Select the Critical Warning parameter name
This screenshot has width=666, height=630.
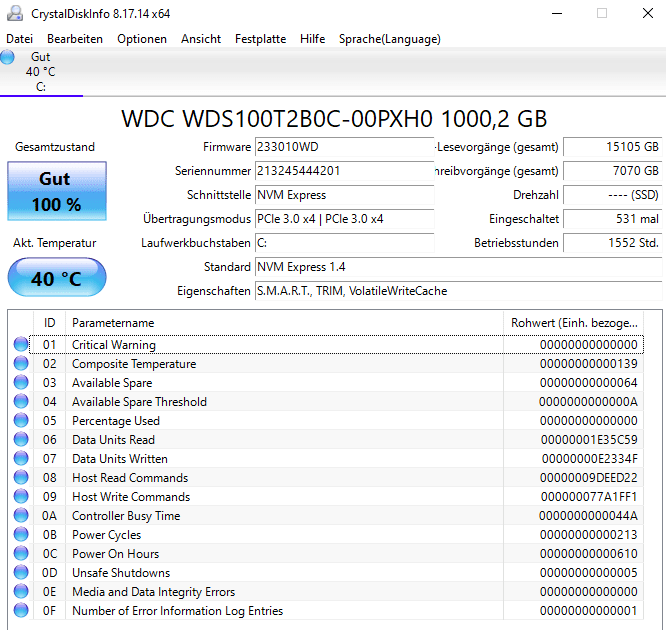pos(114,345)
